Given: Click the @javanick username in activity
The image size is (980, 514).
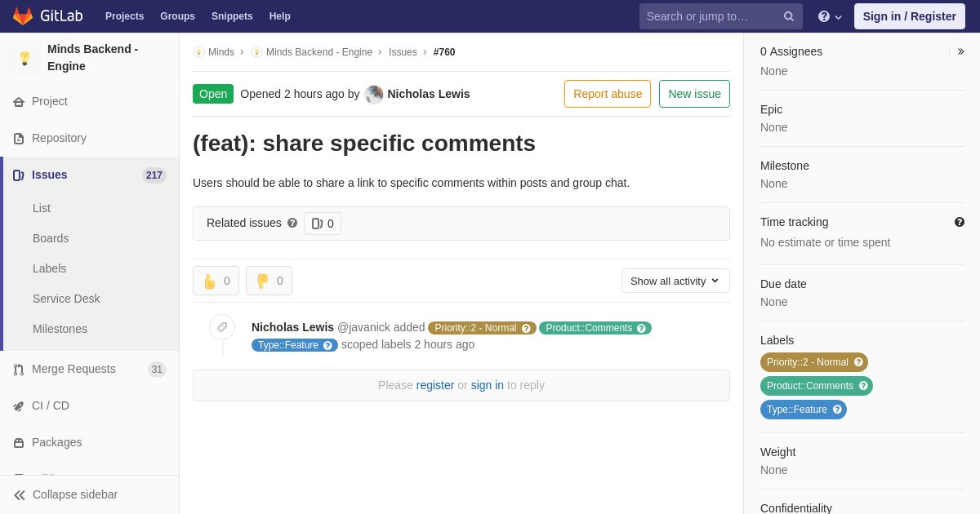Looking at the screenshot, I should click(363, 327).
